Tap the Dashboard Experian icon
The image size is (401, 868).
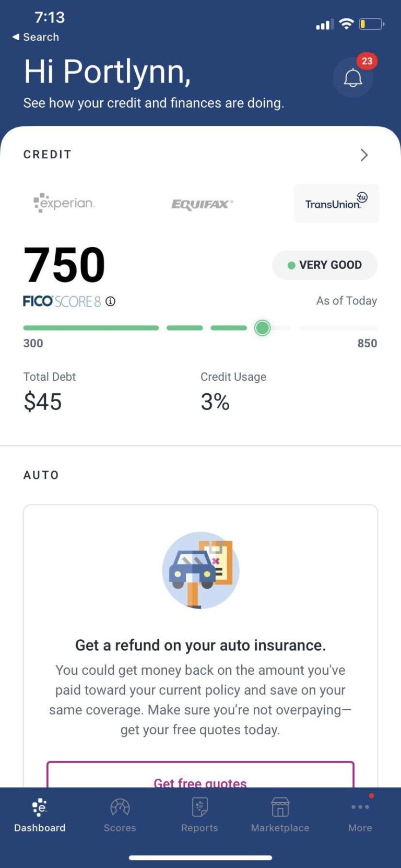40,807
